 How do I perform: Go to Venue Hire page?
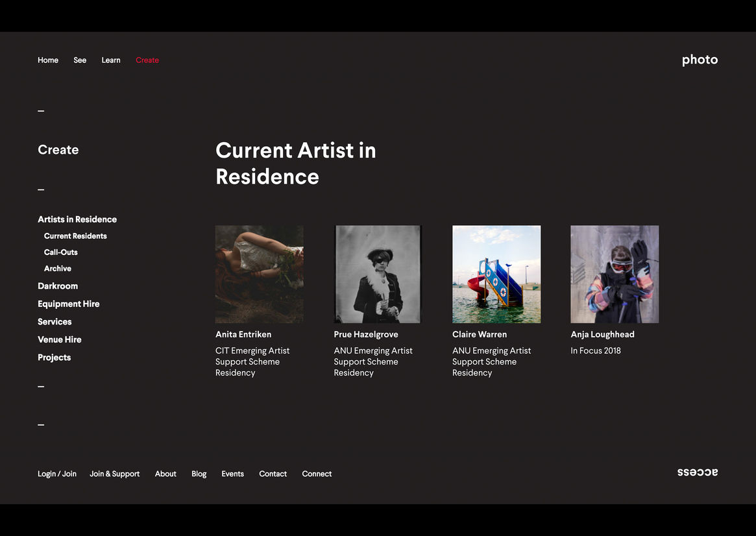[60, 339]
